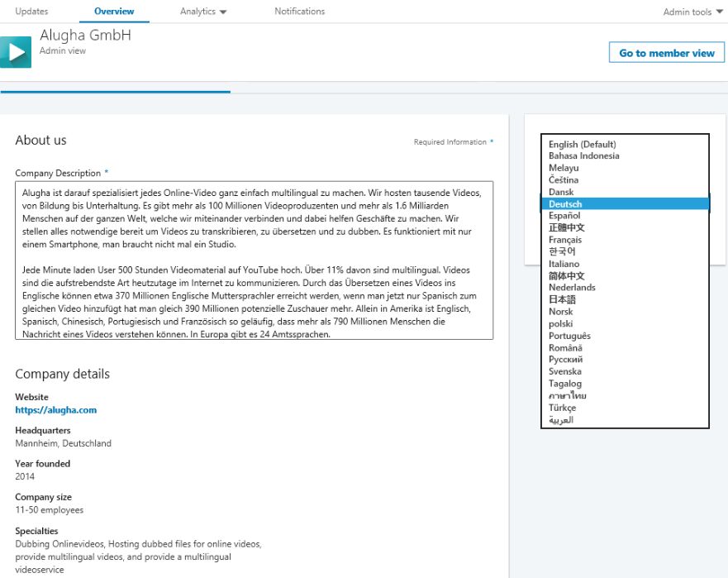Choose Nederlands in the language list

click(625, 287)
